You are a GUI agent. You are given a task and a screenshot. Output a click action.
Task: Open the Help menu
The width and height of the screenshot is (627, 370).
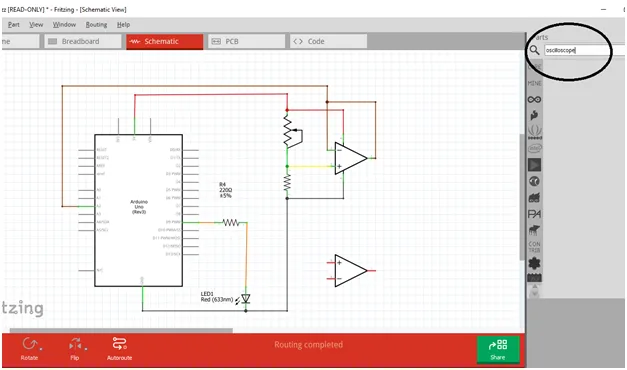(124, 24)
